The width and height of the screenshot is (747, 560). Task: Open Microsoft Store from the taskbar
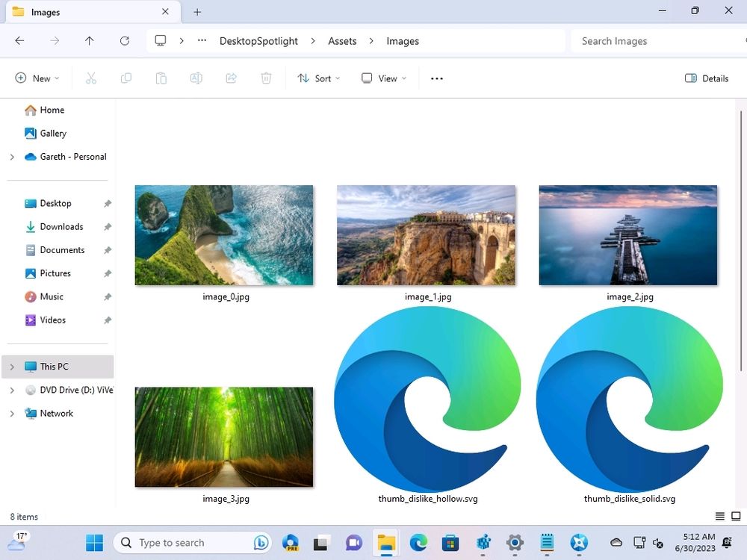click(450, 542)
